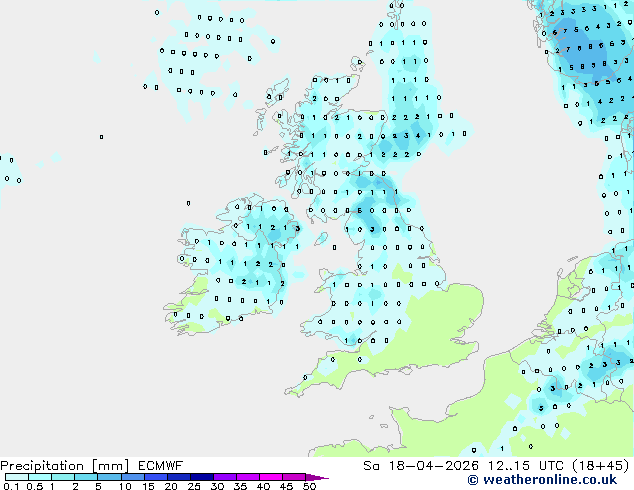
Task: Click the "ECMWF" model label
Action: click(160, 466)
